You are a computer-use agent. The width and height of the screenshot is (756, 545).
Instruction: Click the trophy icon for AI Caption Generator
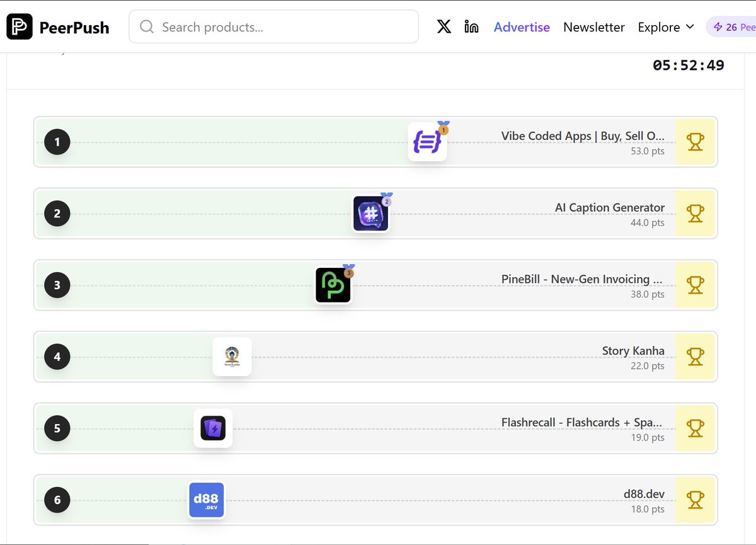[695, 214]
